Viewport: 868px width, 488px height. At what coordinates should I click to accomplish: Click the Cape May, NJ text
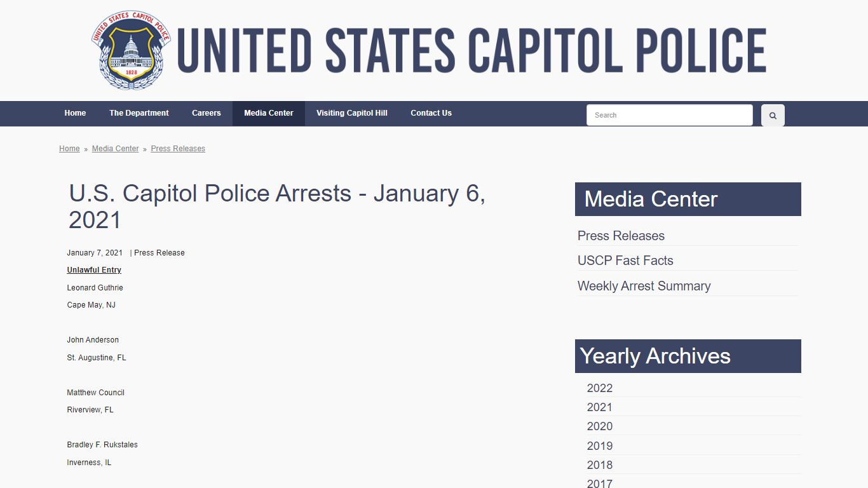92,305
